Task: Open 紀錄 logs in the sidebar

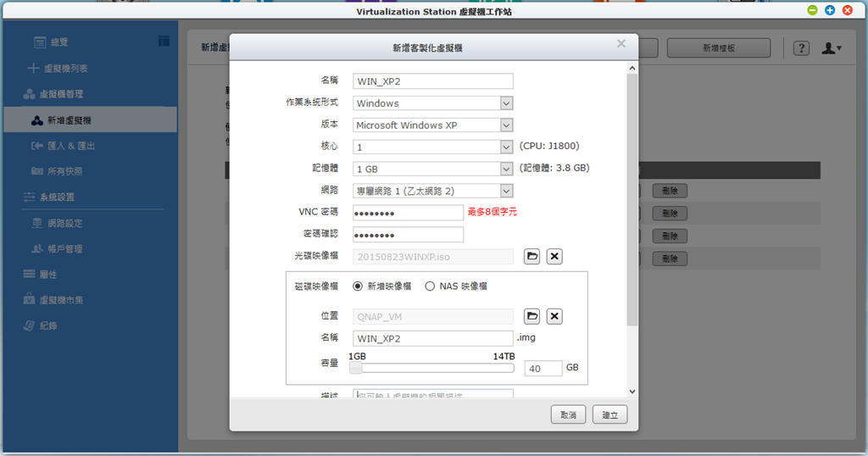Action: point(48,326)
